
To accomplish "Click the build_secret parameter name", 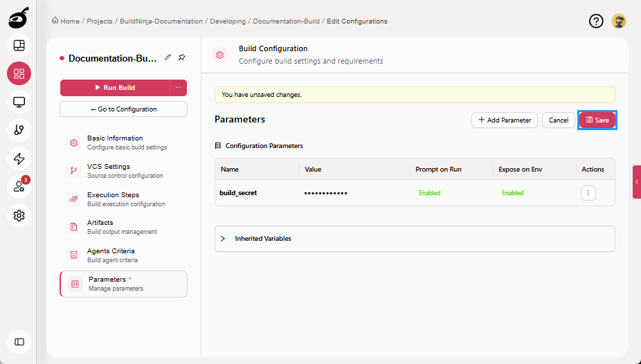I will click(238, 193).
